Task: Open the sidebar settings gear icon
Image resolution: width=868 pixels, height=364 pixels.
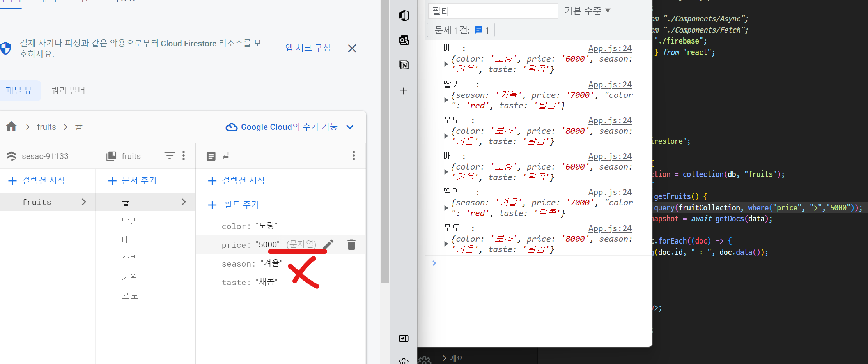Action: pos(404,361)
